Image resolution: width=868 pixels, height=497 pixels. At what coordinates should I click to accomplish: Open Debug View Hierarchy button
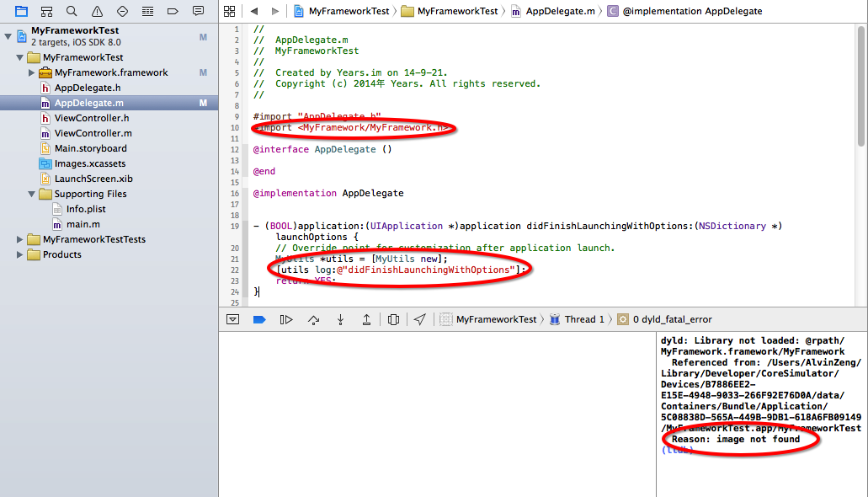394,320
